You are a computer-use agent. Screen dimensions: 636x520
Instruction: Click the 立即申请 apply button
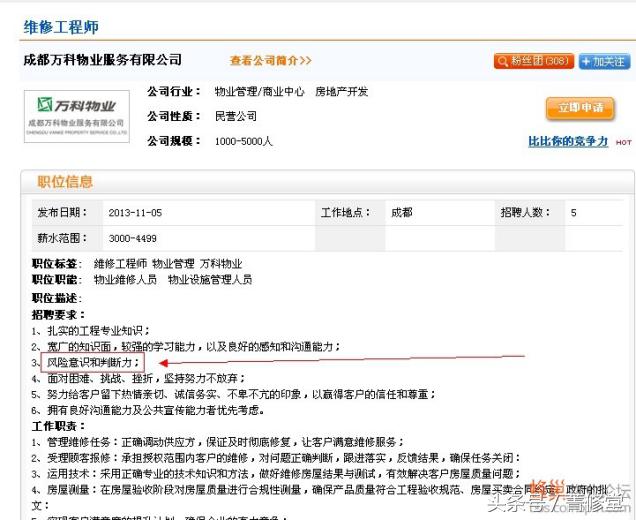coord(580,108)
